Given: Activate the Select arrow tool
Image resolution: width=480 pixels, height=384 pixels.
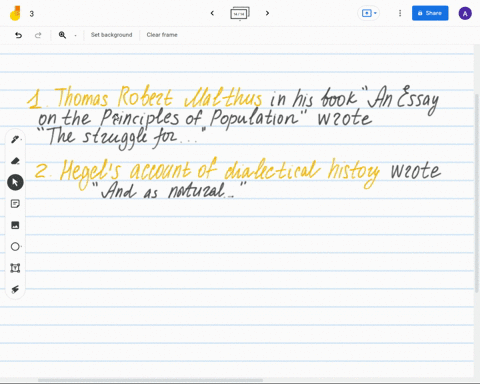Looking at the screenshot, I should click(x=15, y=182).
